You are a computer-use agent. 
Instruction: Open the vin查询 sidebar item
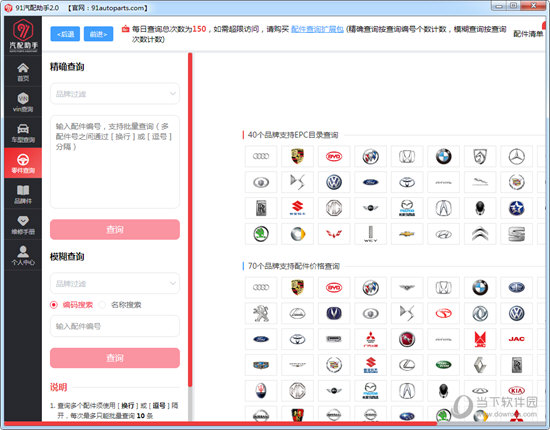click(23, 102)
